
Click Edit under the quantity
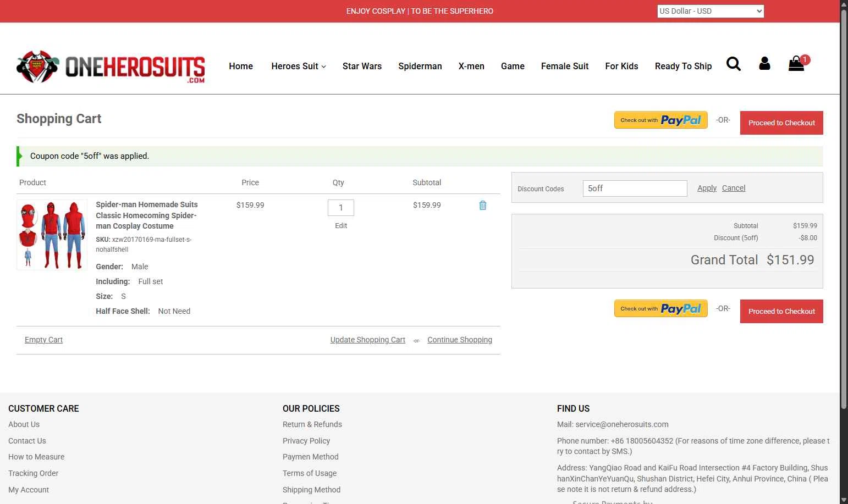click(341, 225)
